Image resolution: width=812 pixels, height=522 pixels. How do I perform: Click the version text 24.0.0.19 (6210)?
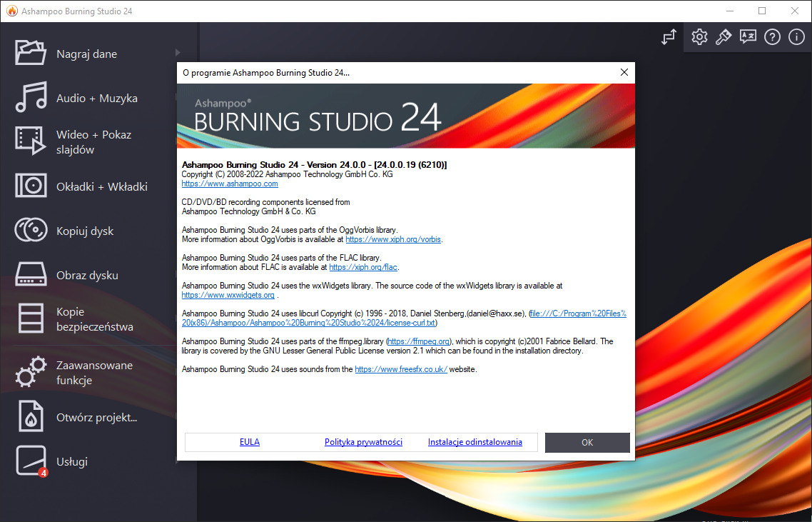[410, 165]
